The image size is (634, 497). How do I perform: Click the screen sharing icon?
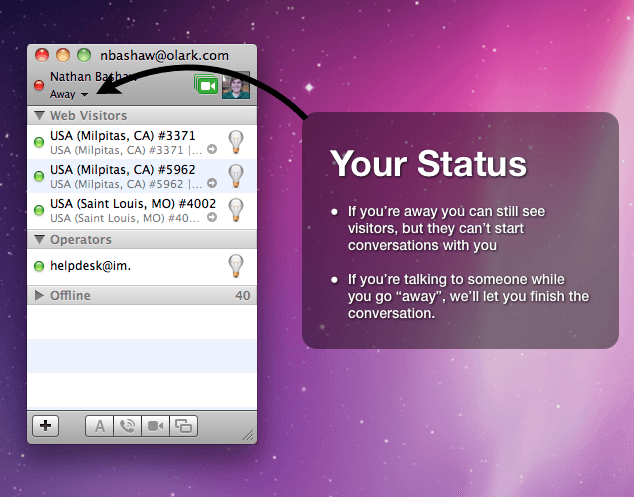coord(183,425)
